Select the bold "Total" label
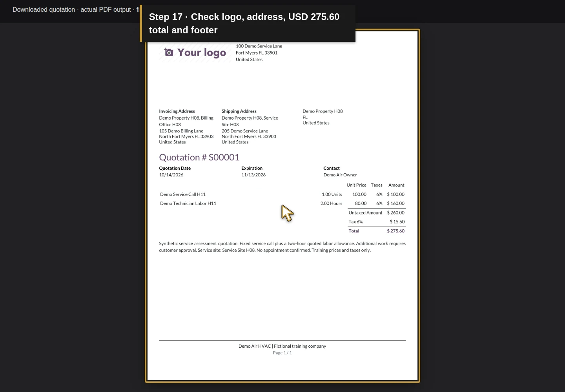The height and width of the screenshot is (392, 565). click(x=354, y=231)
